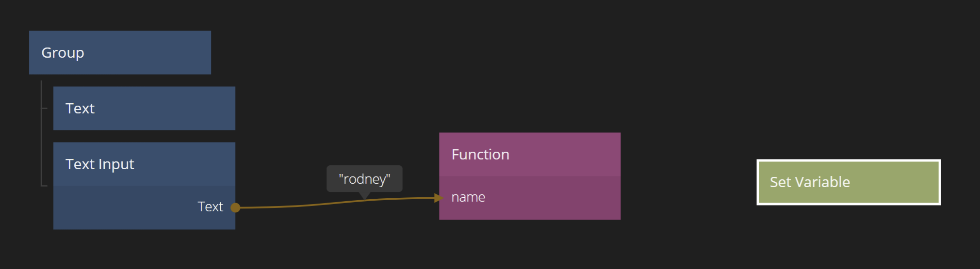Select the Function node title

coord(529,154)
